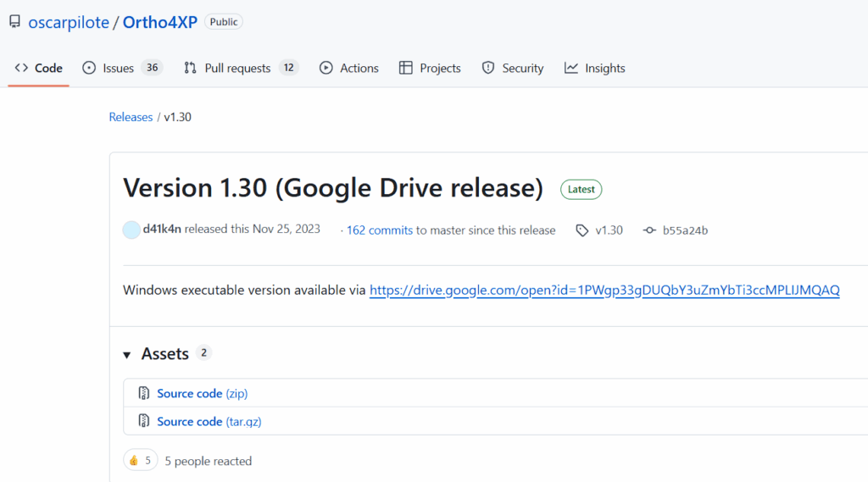Click the repository icon beside oscarpilote

tap(15, 21)
